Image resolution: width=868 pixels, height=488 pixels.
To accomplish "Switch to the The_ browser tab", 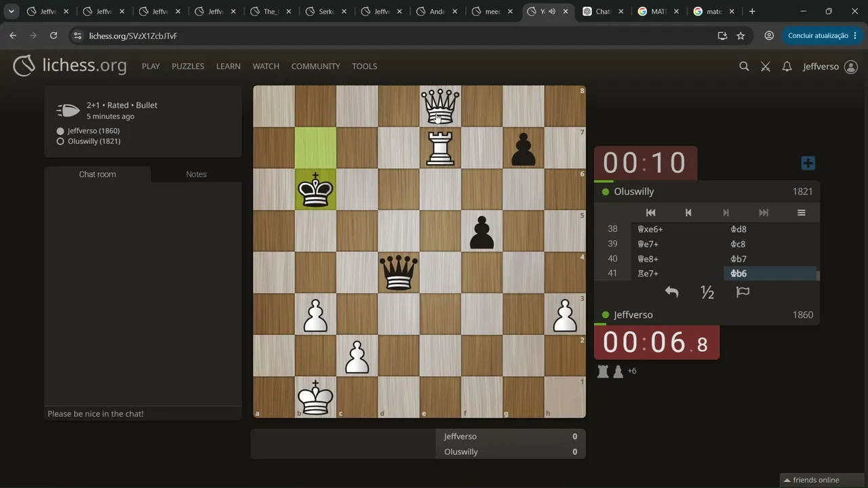I will tap(271, 12).
